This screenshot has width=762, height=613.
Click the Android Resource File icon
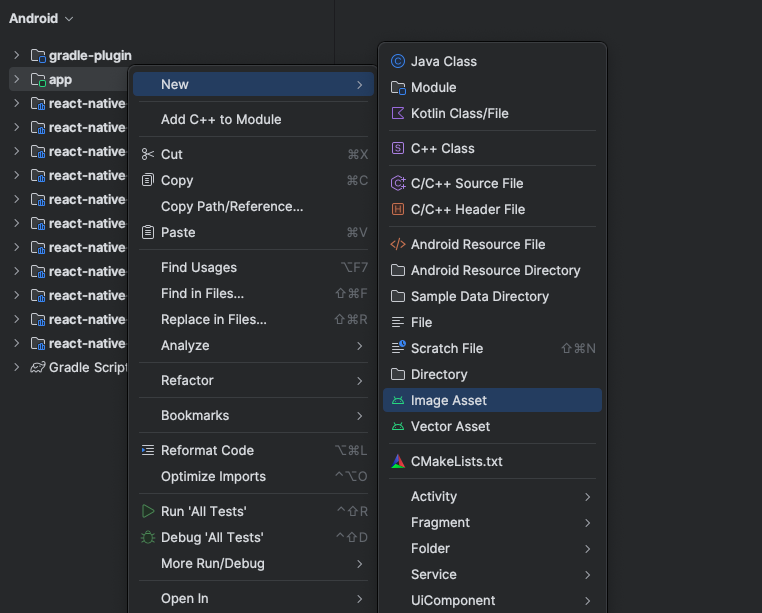pos(398,244)
